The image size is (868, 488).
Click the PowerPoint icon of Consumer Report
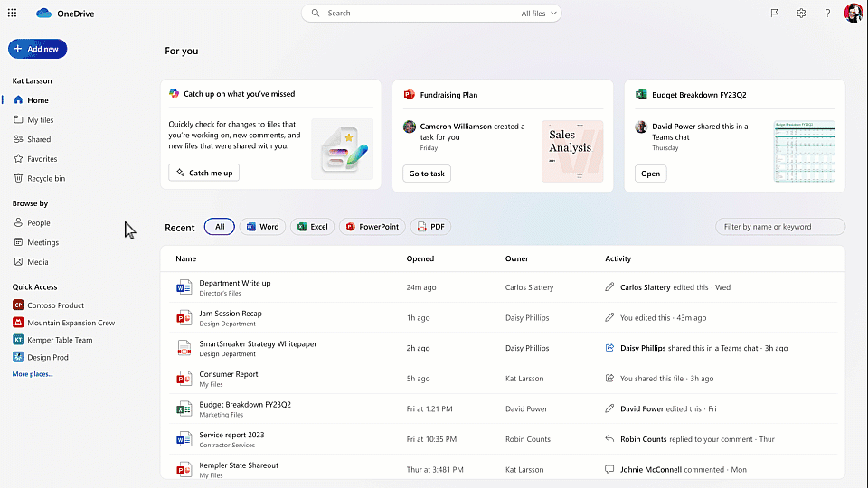coord(184,379)
